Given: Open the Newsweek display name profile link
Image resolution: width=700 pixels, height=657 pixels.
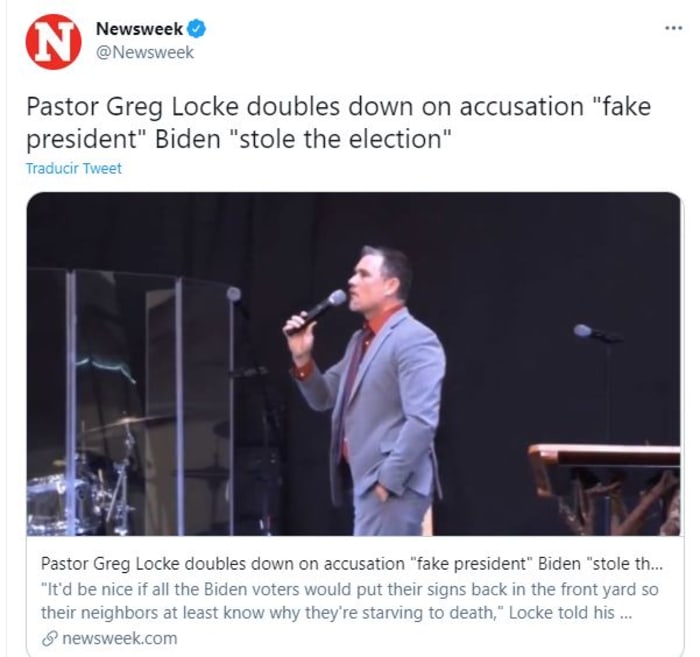Looking at the screenshot, I should (139, 29).
